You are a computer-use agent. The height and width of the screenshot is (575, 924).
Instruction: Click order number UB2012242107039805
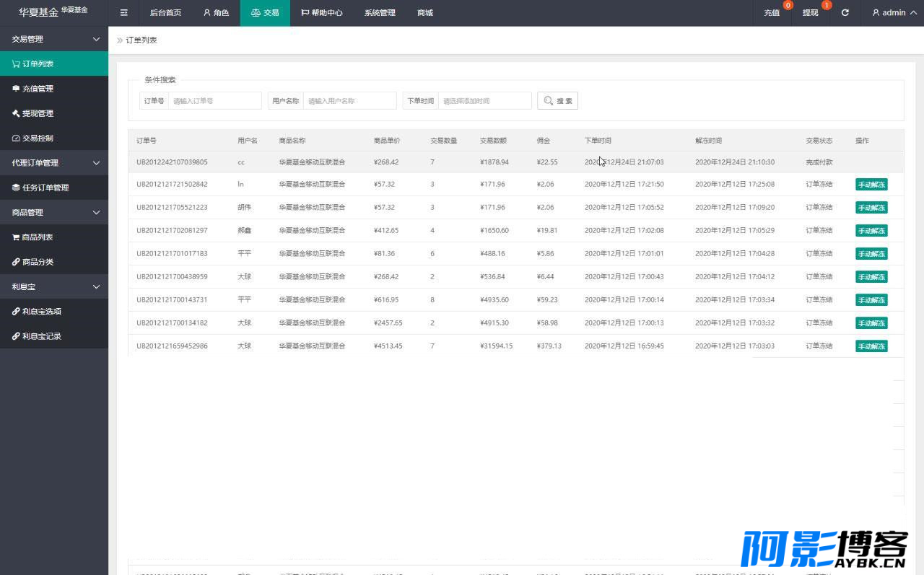pos(172,162)
